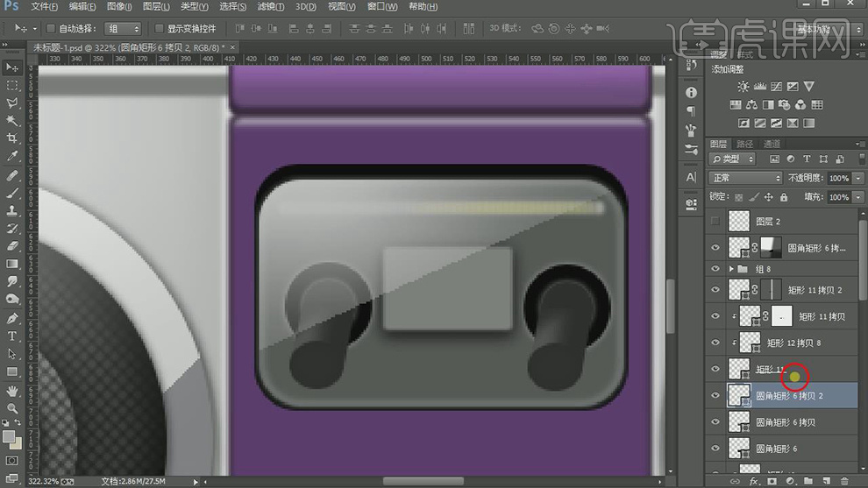
Task: Activate the Pen tool
Action: [12, 318]
